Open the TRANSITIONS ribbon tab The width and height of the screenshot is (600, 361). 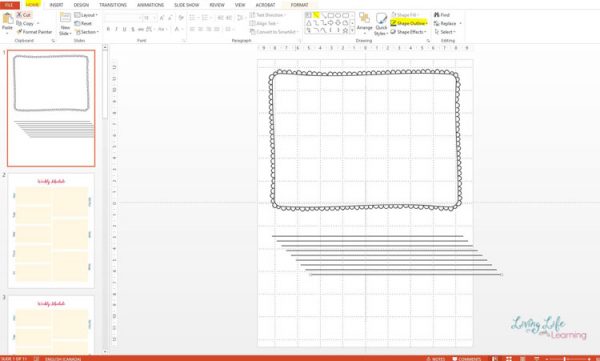point(113,5)
